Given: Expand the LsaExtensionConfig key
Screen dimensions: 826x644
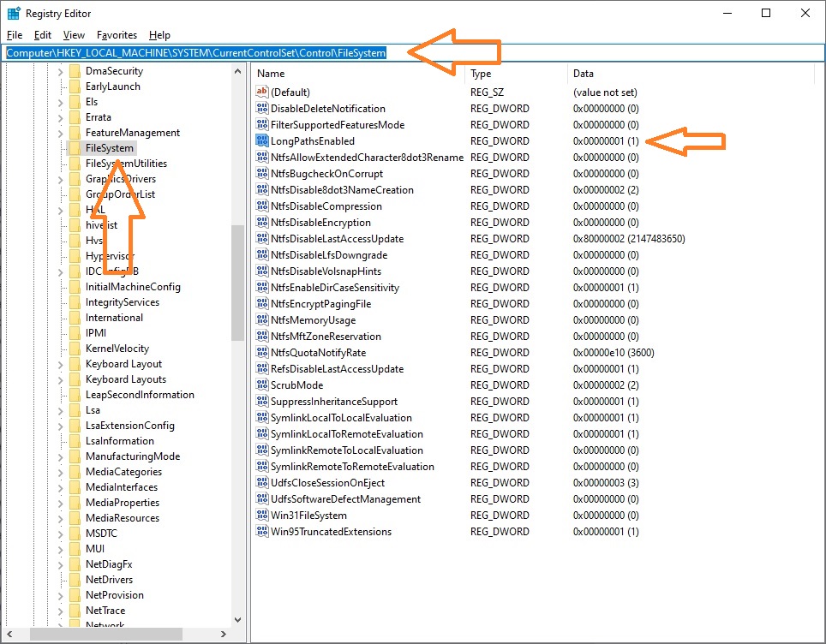Looking at the screenshot, I should click(x=60, y=426).
